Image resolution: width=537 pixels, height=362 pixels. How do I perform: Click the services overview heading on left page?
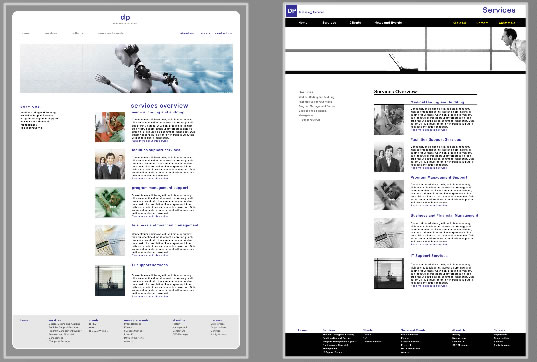click(x=159, y=106)
